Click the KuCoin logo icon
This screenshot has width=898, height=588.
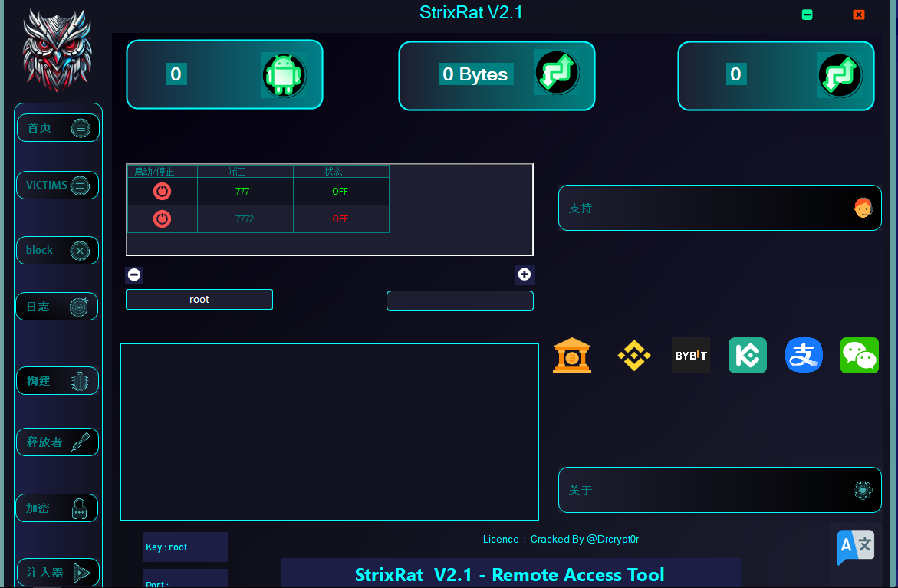tap(748, 356)
